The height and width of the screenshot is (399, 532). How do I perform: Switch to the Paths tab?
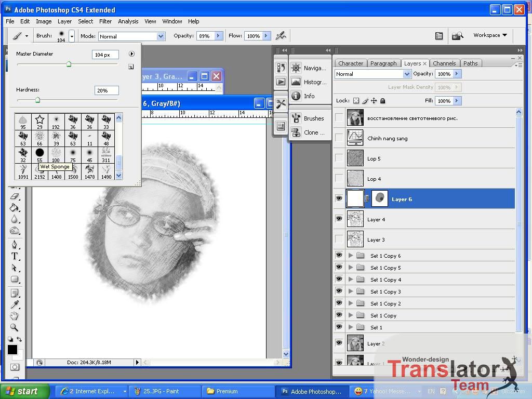(470, 63)
